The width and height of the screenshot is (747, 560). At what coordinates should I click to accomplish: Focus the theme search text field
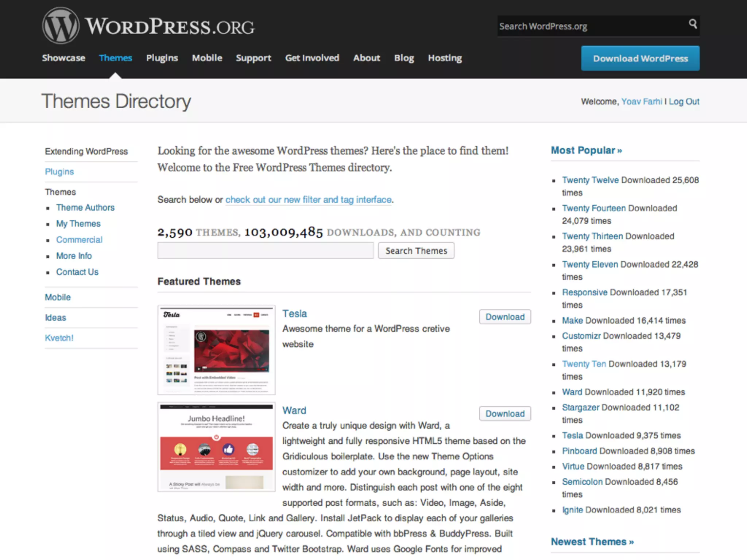pos(265,251)
